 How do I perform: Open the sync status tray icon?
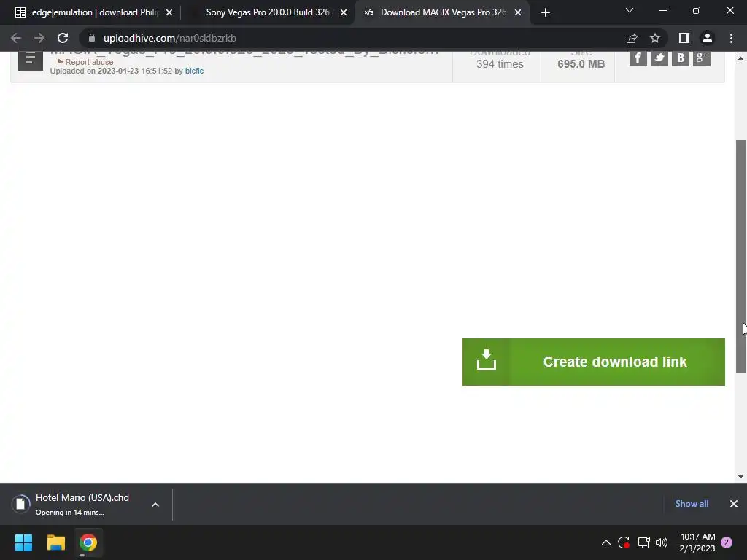pos(624,542)
